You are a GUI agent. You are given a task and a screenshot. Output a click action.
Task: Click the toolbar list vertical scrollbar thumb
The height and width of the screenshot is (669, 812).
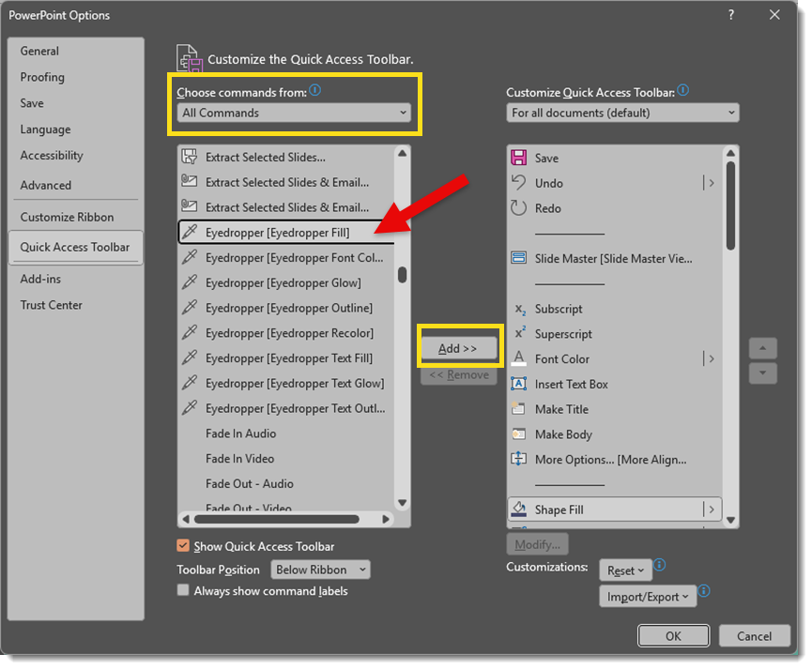(730, 205)
